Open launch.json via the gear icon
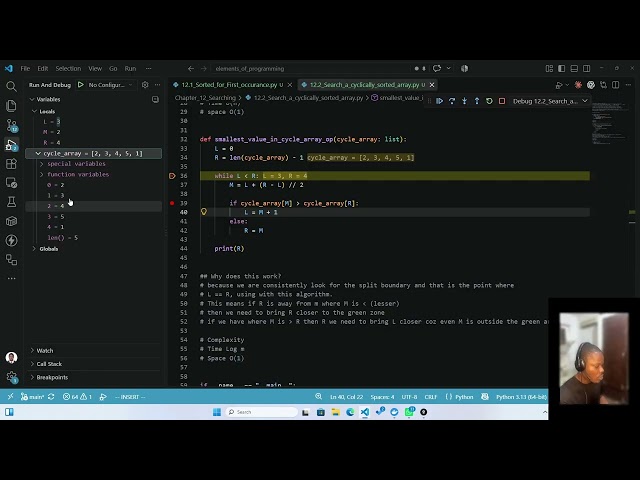The height and width of the screenshot is (480, 640). click(x=145, y=84)
